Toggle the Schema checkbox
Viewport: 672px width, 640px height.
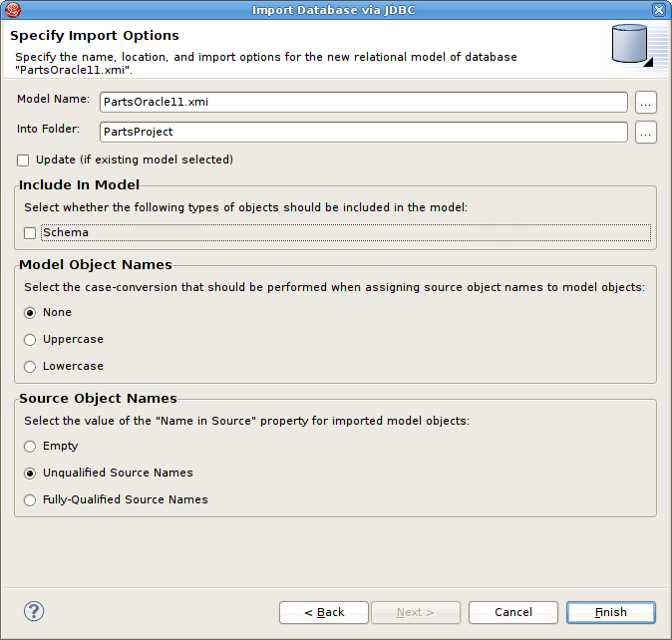(x=30, y=233)
